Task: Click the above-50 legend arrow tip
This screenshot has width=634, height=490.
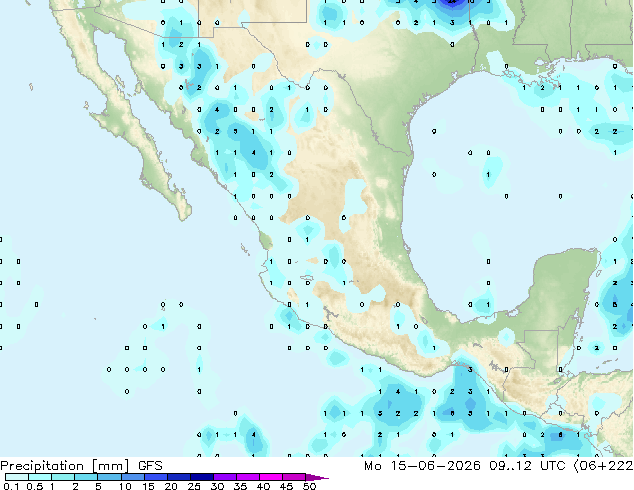Action: tap(317, 477)
